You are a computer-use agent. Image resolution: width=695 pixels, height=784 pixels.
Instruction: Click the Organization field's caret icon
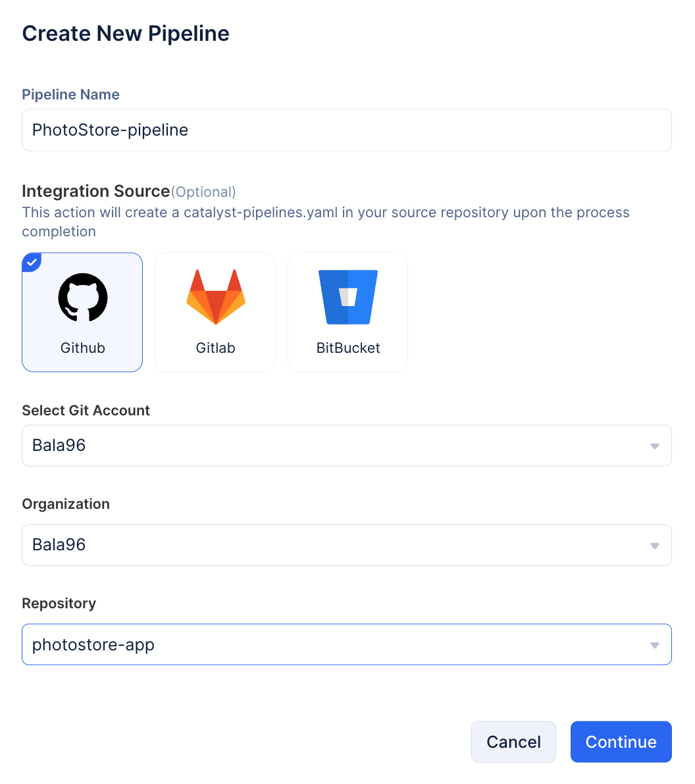[654, 546]
